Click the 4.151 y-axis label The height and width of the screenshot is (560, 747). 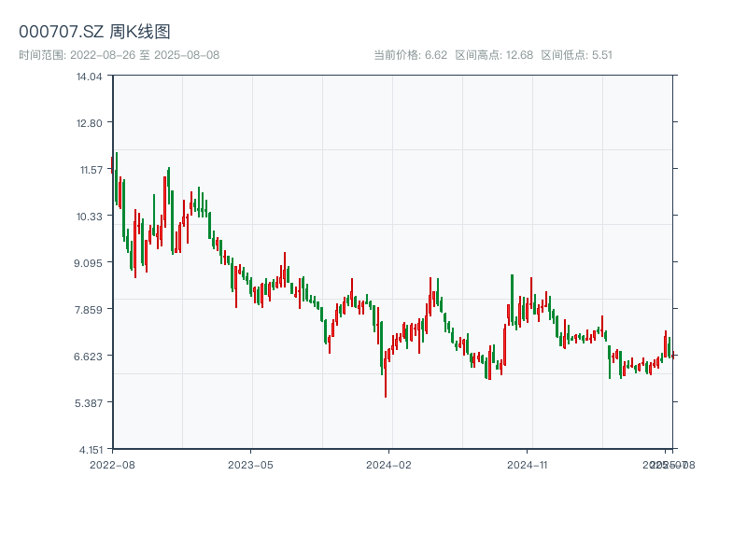pyautogui.click(x=90, y=450)
